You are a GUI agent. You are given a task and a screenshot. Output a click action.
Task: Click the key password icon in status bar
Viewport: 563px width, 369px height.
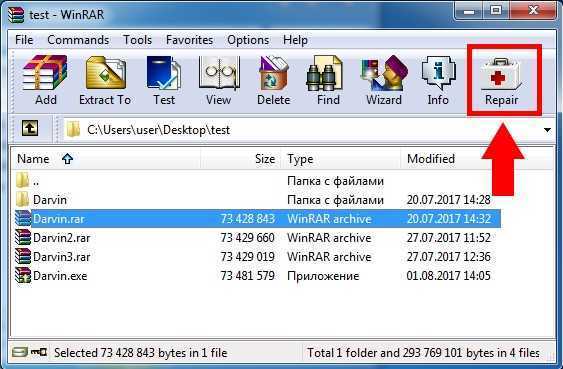(38, 352)
